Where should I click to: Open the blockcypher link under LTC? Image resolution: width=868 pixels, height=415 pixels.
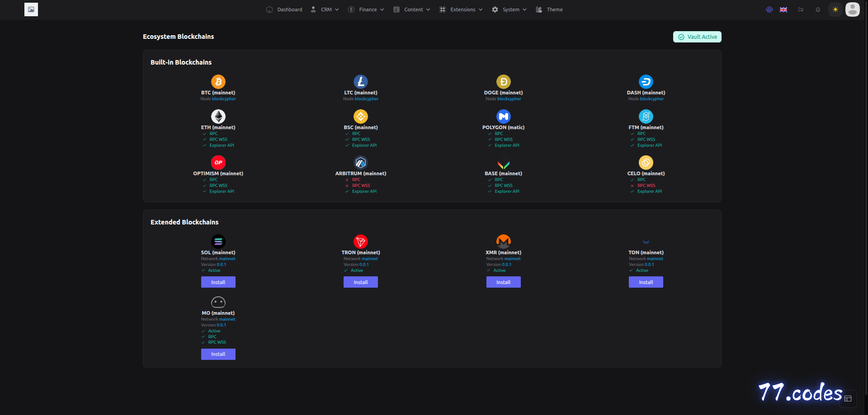click(367, 99)
